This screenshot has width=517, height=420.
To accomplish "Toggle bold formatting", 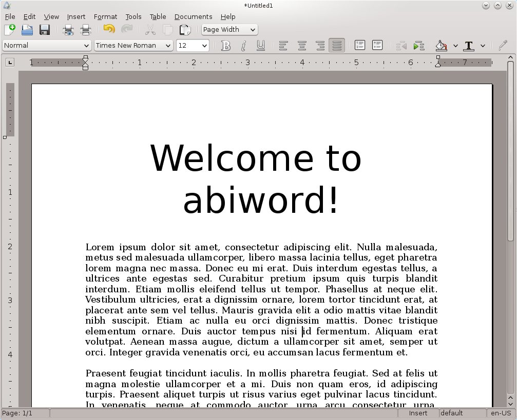I will pos(226,46).
